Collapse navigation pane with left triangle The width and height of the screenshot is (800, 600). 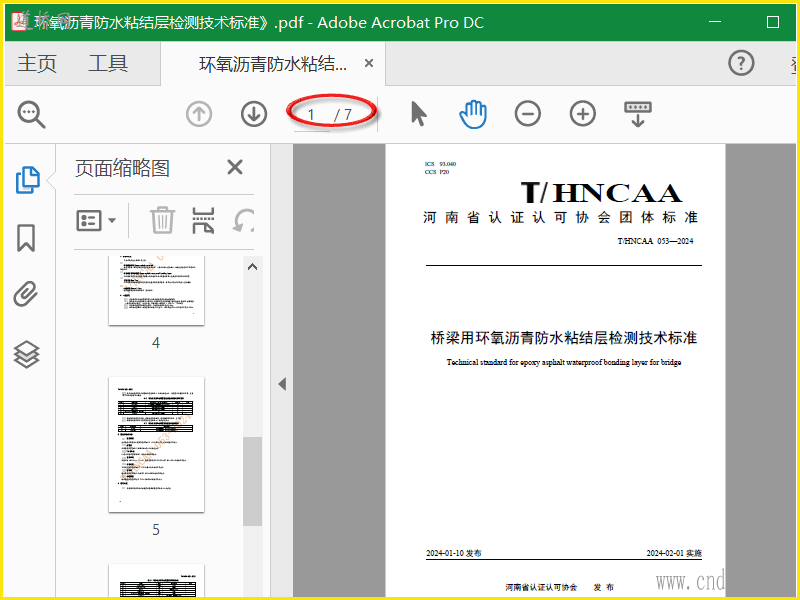tap(282, 384)
